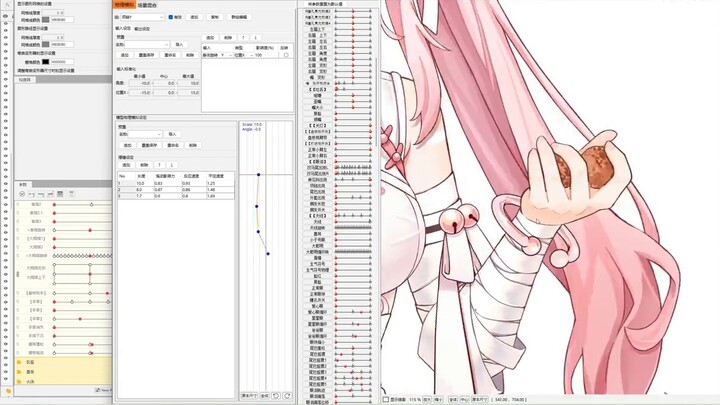Image resolution: width=720 pixels, height=405 pixels.
Task: Click the 放大 zoom-in button below canvas
Action: click(427, 399)
